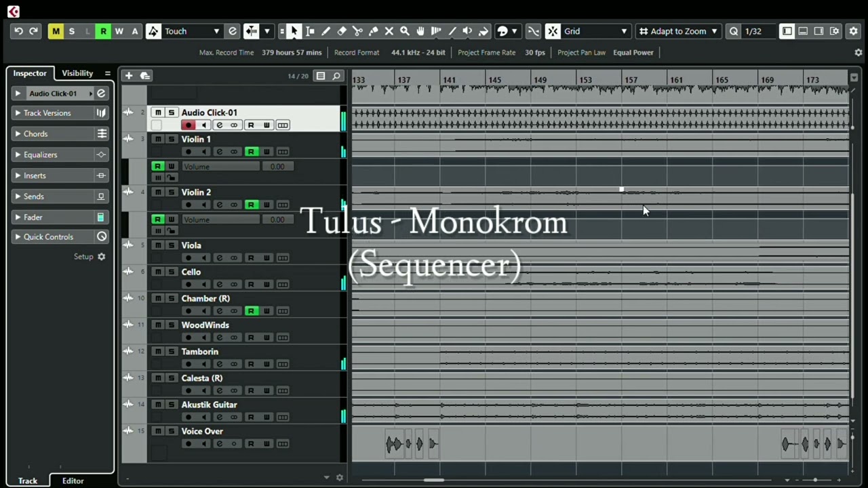Open Inspector Setup gear
The image size is (868, 488).
(x=102, y=257)
